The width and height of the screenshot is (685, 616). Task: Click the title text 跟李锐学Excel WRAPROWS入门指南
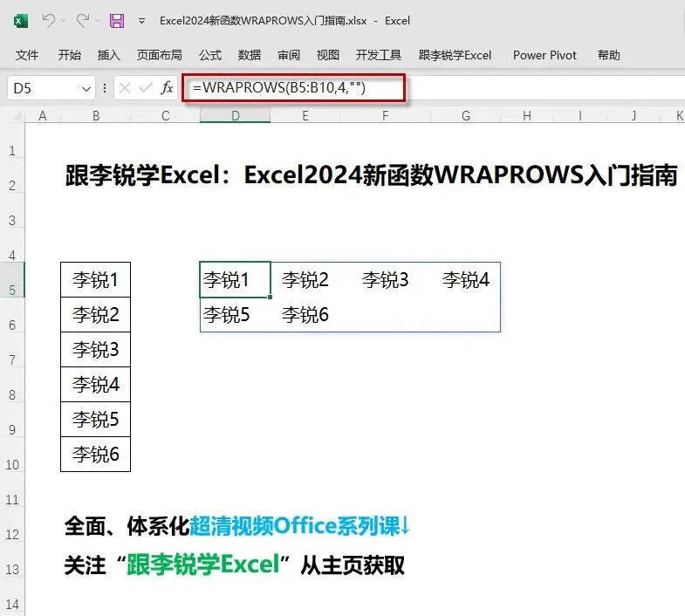click(x=372, y=175)
